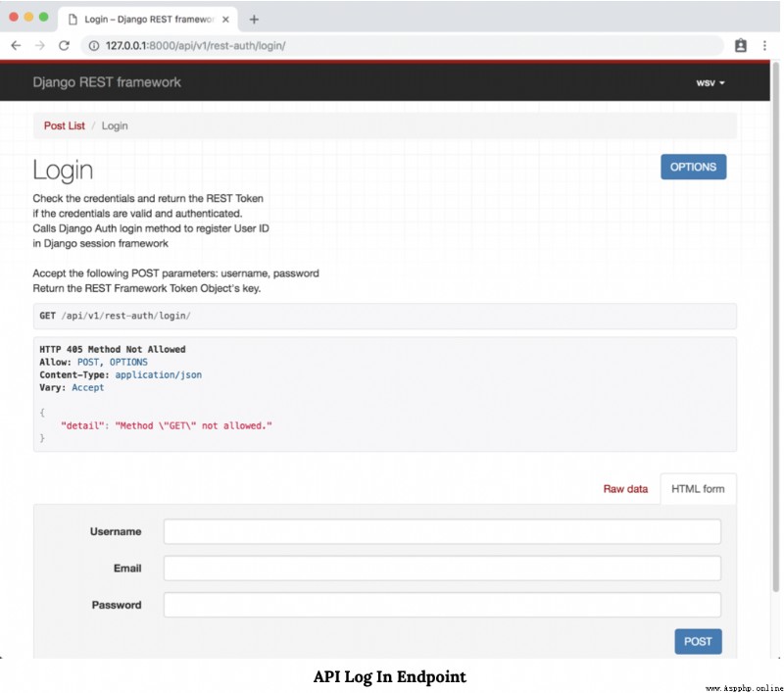Expand the wsv user dropdown
The image size is (784, 693).
pos(710,83)
